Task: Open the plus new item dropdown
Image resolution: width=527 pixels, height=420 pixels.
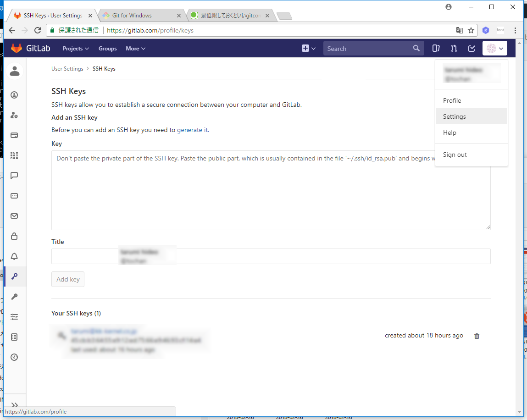Action: [x=309, y=49]
